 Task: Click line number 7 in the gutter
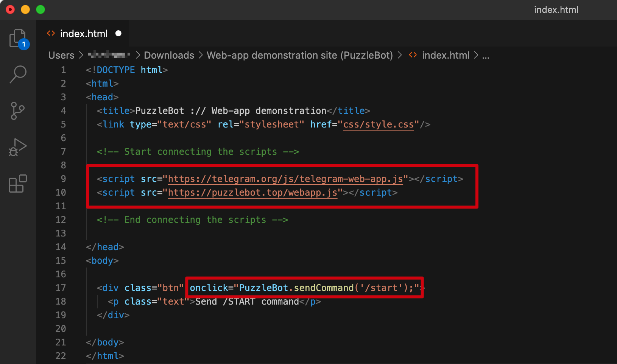click(x=63, y=152)
